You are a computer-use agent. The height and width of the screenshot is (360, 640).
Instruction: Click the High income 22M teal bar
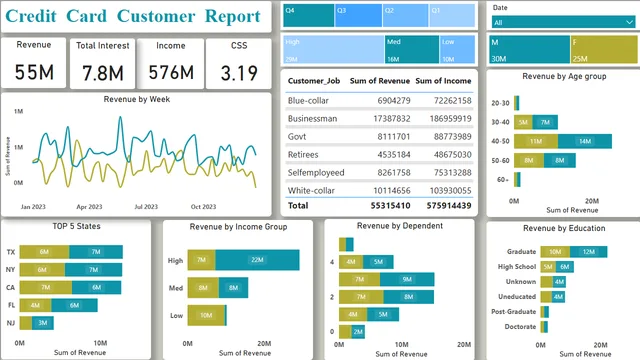pyautogui.click(x=257, y=260)
